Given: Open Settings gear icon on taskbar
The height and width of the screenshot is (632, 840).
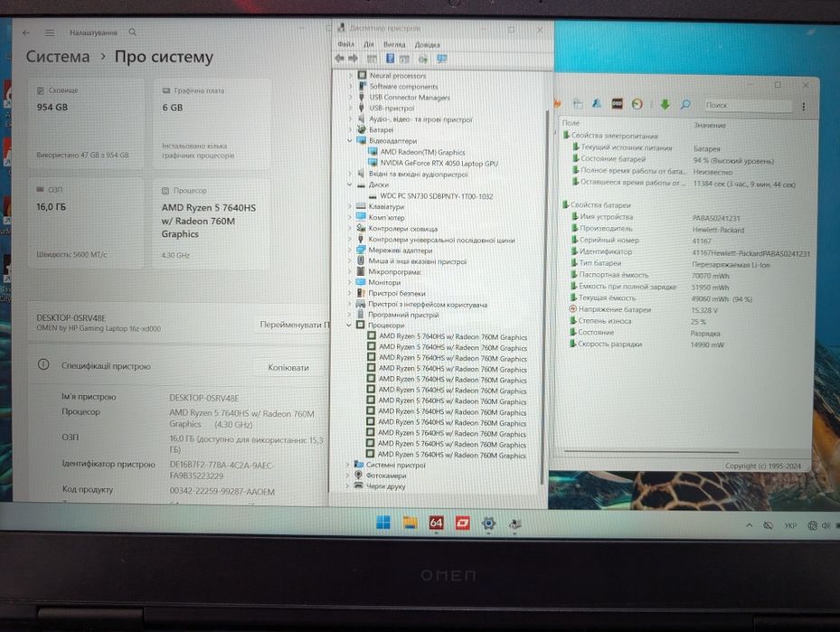Looking at the screenshot, I should [488, 523].
